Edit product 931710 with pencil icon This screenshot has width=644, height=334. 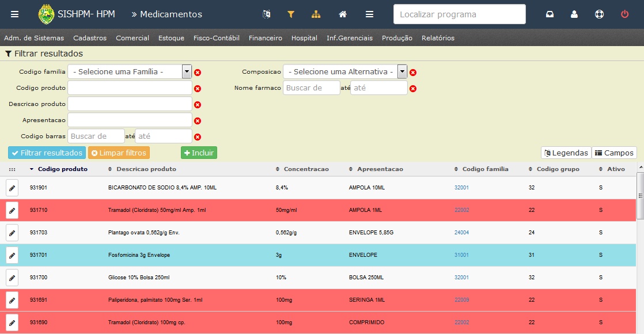coord(12,211)
